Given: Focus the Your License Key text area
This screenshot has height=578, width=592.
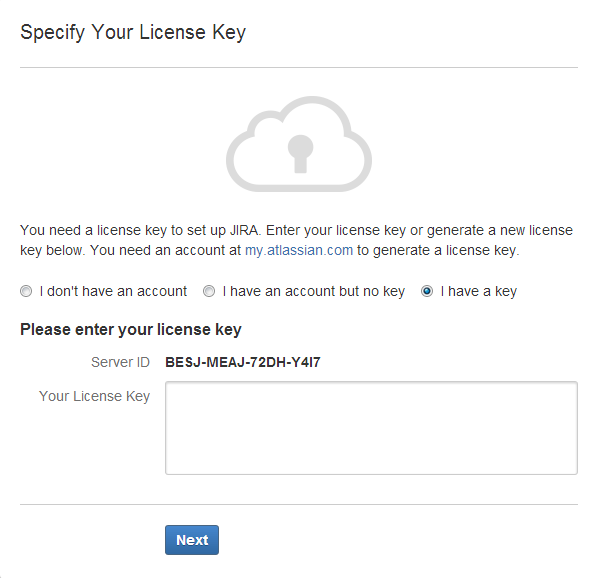Looking at the screenshot, I should (371, 428).
